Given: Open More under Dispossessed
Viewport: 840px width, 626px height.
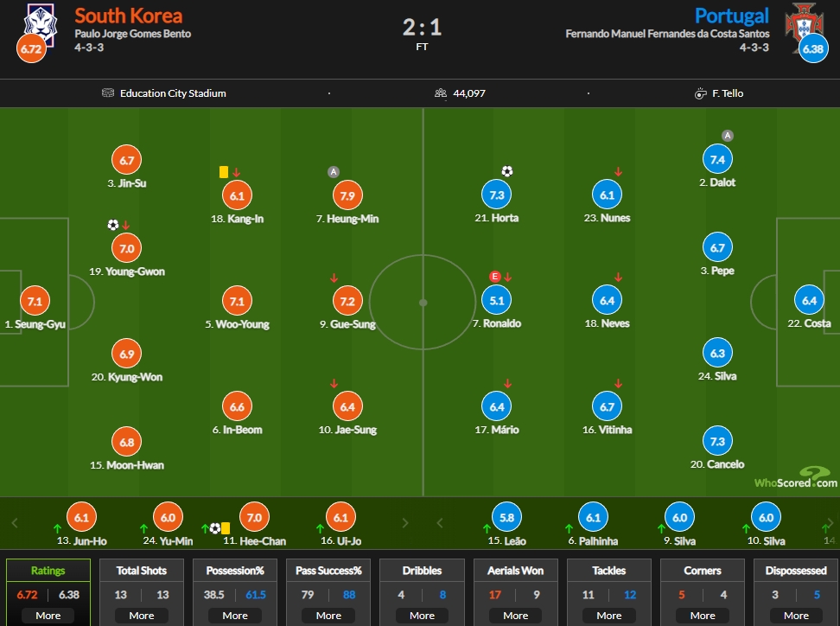Looking at the screenshot, I should 796,616.
